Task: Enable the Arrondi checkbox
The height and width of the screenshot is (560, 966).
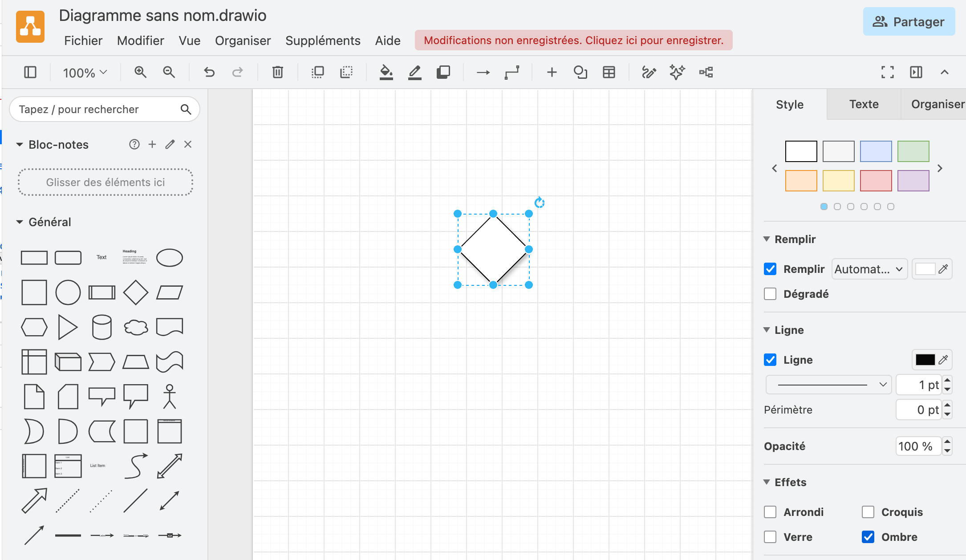Action: click(770, 512)
